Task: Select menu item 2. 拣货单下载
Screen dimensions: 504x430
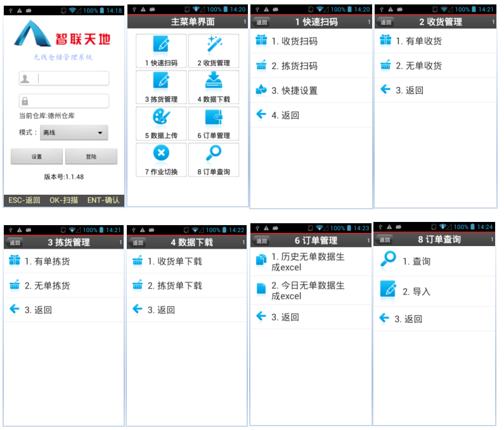Action: pos(187,285)
